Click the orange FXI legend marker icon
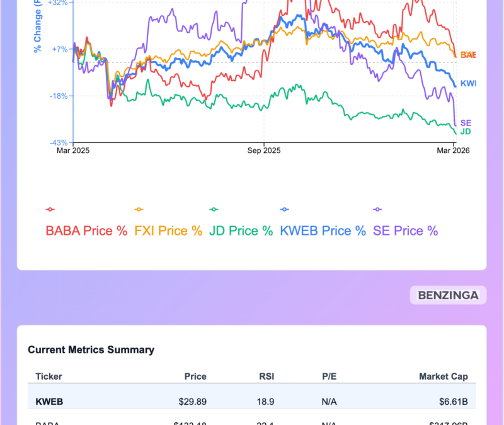The width and height of the screenshot is (504, 425). pyautogui.click(x=139, y=210)
